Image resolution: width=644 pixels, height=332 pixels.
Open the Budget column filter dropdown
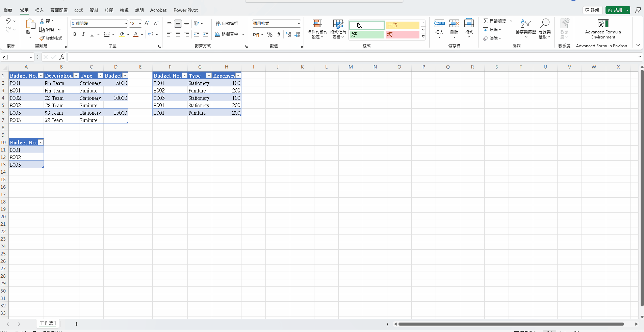tap(125, 75)
